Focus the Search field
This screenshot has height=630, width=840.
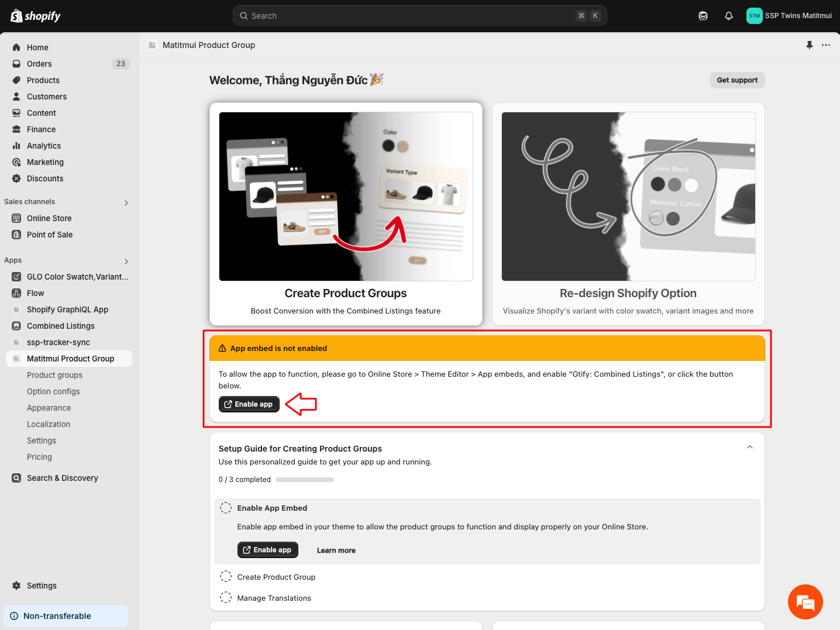tap(420, 16)
